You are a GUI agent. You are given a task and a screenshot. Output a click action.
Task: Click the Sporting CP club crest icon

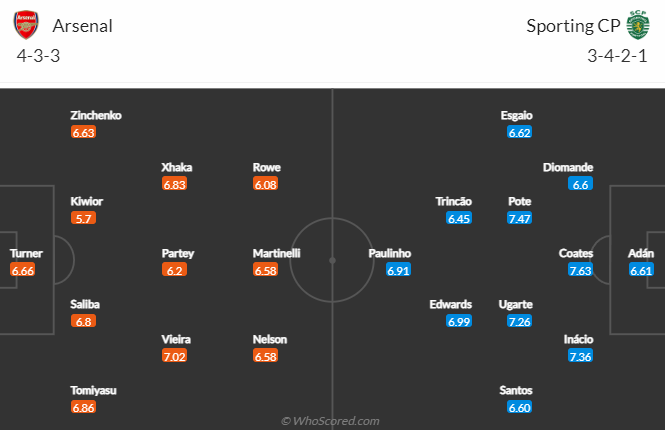637,24
